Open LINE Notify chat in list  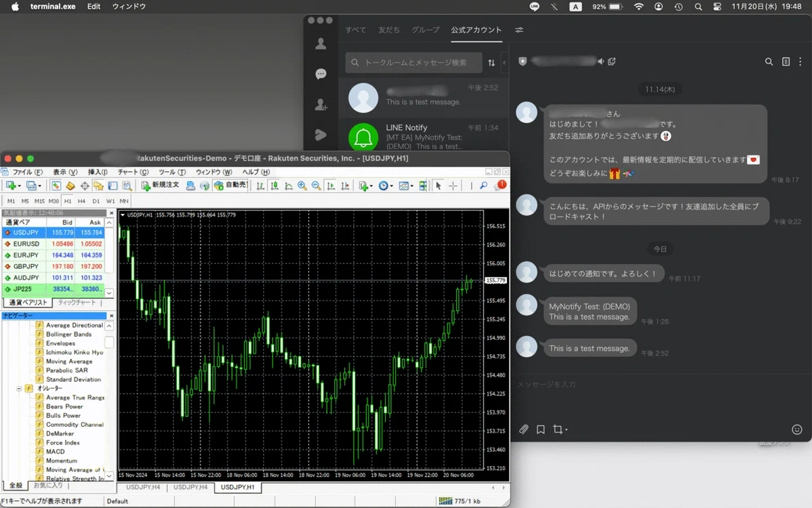423,137
